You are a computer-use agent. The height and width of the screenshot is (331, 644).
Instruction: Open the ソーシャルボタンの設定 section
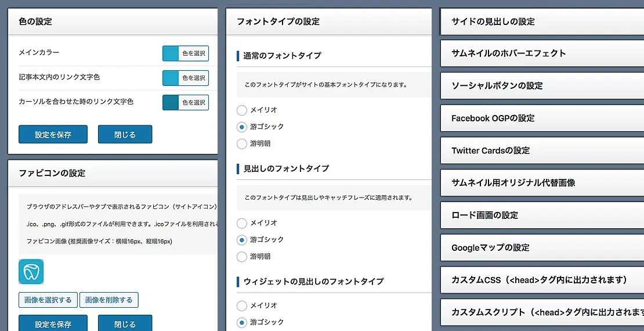(542, 86)
